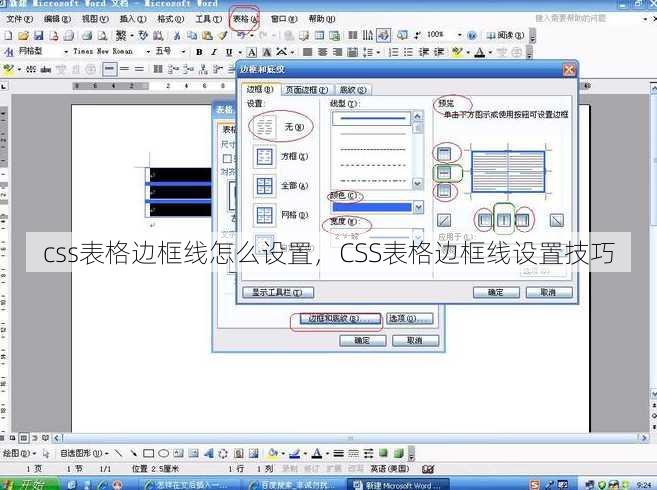Toggle Bold formatting button
The height and width of the screenshot is (490, 657).
[x=199, y=52]
